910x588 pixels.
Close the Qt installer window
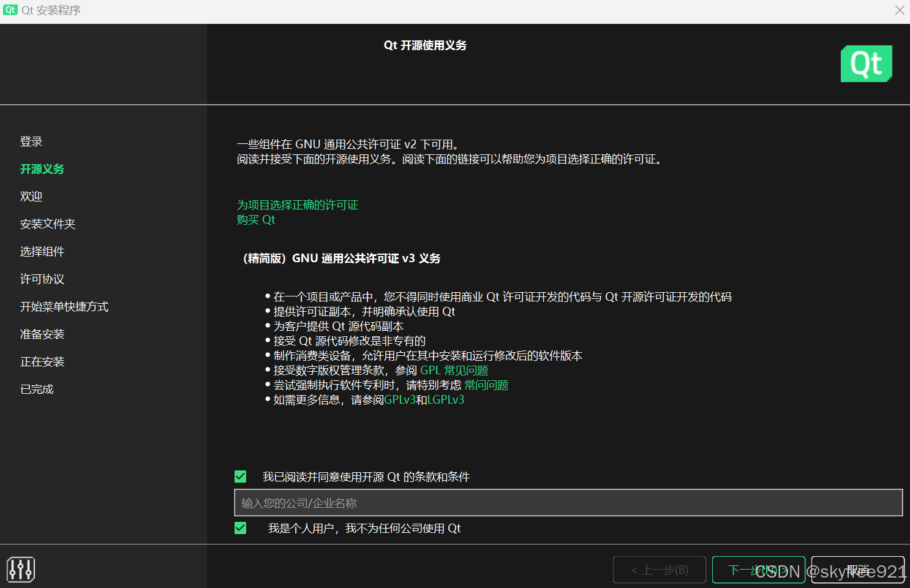pos(900,10)
